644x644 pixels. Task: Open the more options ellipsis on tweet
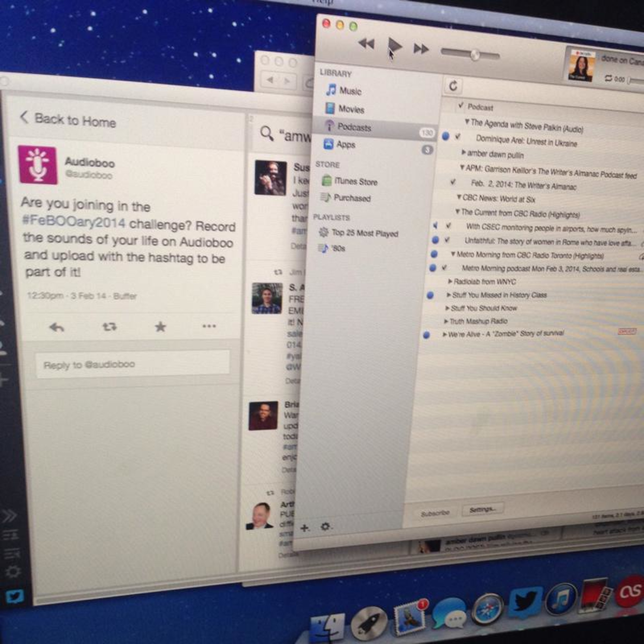(209, 326)
